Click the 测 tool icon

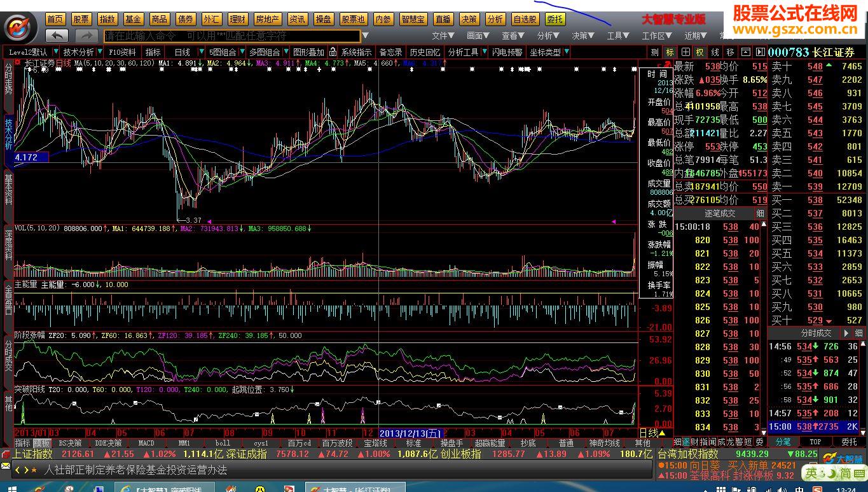[x=655, y=52]
